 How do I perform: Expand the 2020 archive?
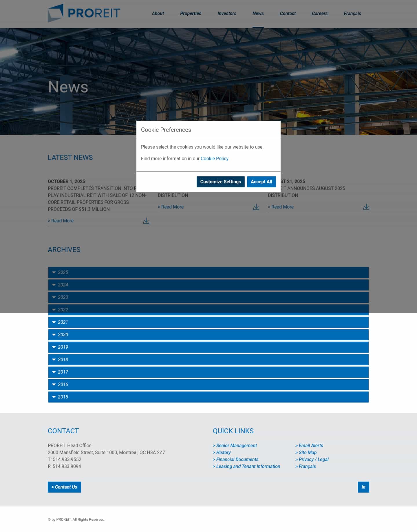pyautogui.click(x=209, y=335)
